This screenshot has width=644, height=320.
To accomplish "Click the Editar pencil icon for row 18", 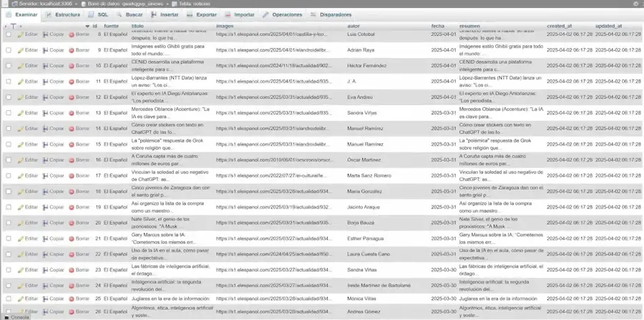I will coord(21,191).
